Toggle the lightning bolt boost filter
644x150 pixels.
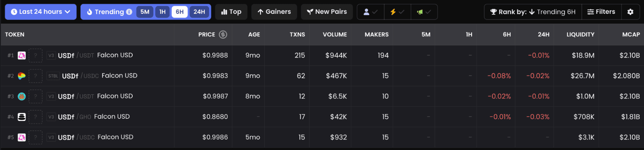397,12
